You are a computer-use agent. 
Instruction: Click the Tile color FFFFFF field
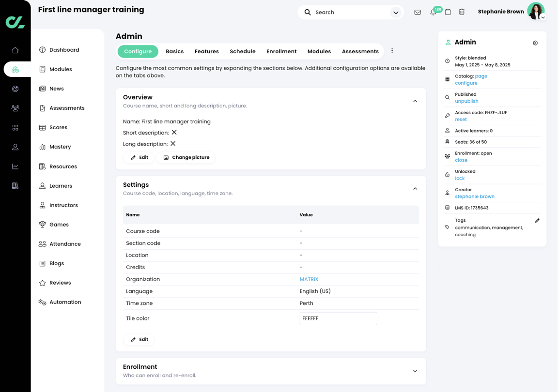338,318
